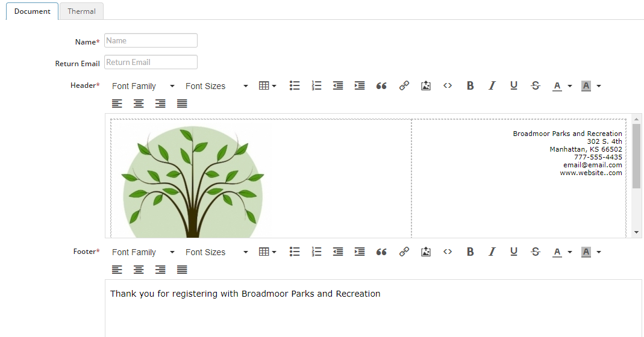644x337 pixels.
Task: Toggle strikethrough in Header toolbar
Action: click(536, 85)
